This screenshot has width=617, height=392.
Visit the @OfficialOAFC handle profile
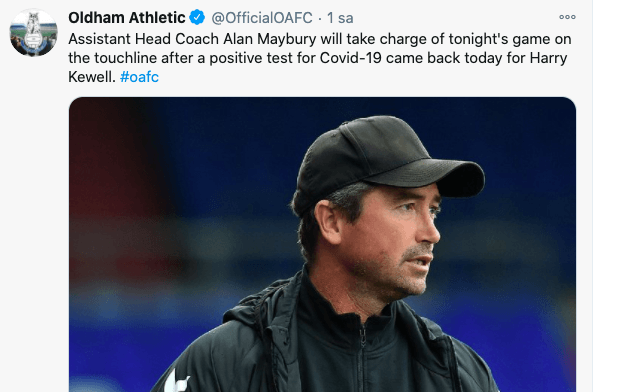[x=262, y=18]
